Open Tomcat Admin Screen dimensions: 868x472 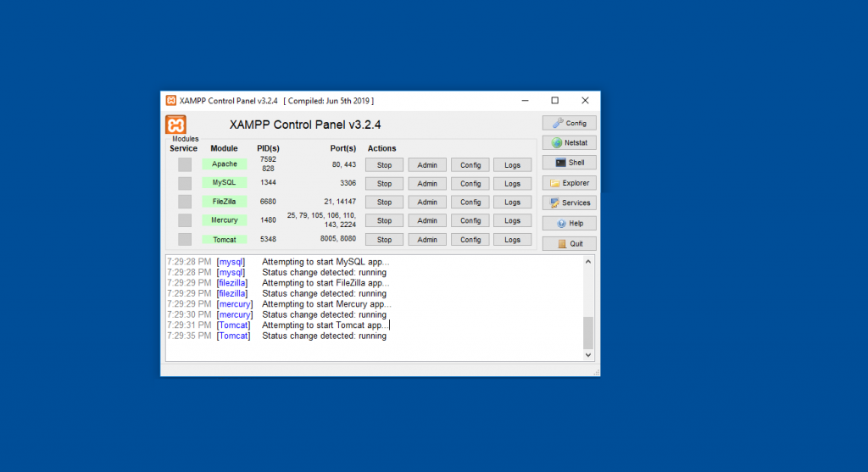click(427, 240)
